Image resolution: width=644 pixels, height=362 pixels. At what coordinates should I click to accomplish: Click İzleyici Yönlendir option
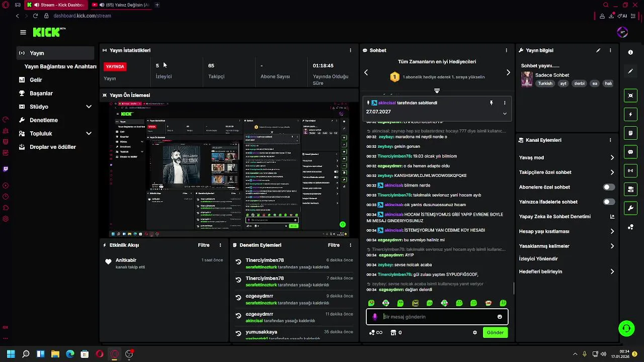tap(538, 259)
